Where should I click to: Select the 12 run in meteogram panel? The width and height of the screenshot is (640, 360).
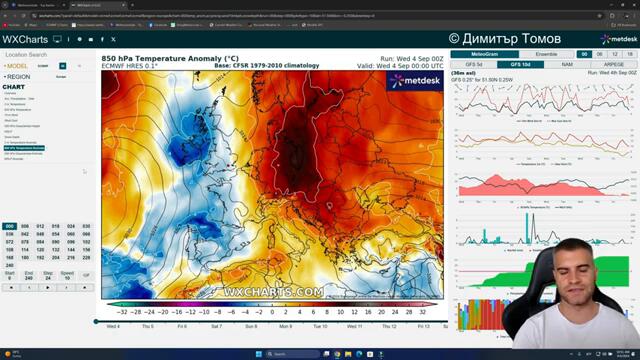click(614, 54)
